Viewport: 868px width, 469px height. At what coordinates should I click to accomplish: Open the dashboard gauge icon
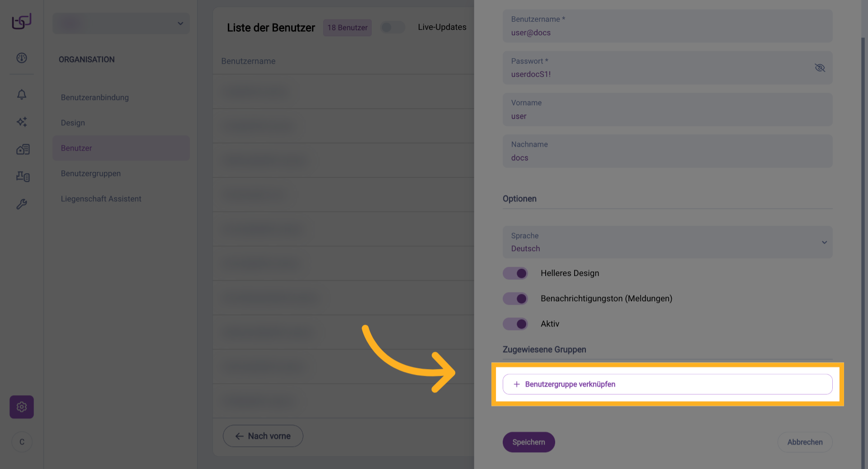tap(22, 58)
